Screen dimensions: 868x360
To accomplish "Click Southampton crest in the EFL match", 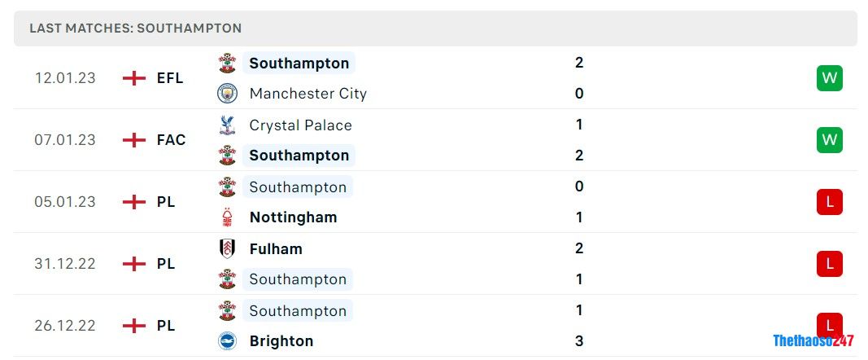I will [227, 64].
